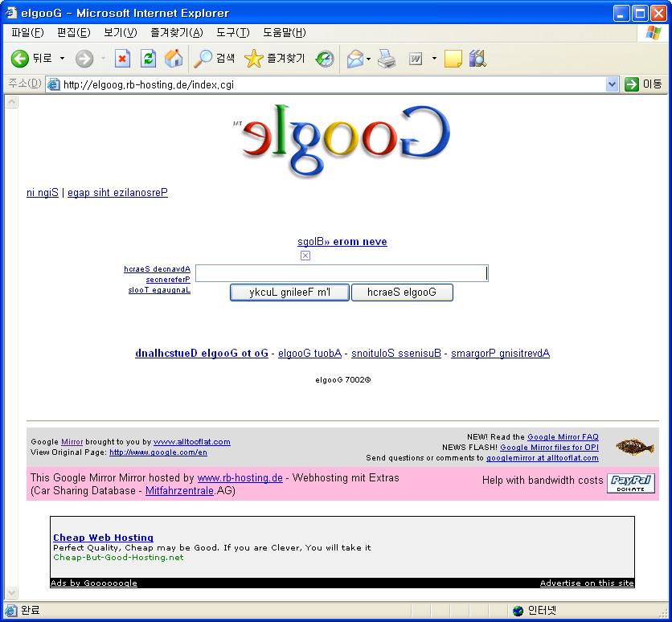Expand the address bar URL dropdown
This screenshot has height=622, width=672.
pyautogui.click(x=612, y=84)
